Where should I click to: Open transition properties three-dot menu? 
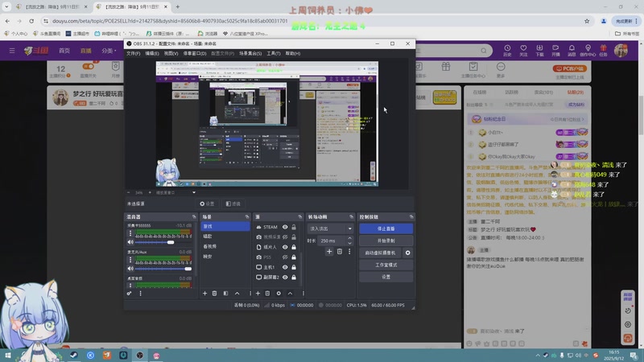pos(349,251)
